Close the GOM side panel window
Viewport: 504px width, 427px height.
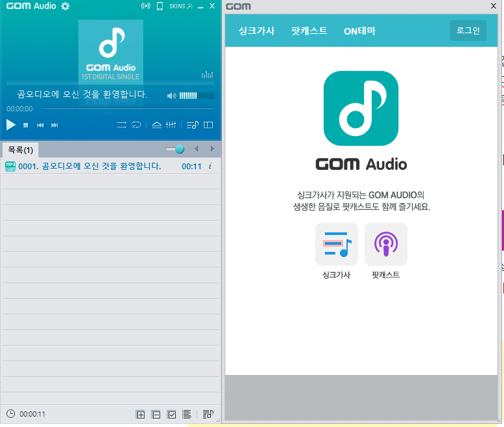[x=494, y=6]
